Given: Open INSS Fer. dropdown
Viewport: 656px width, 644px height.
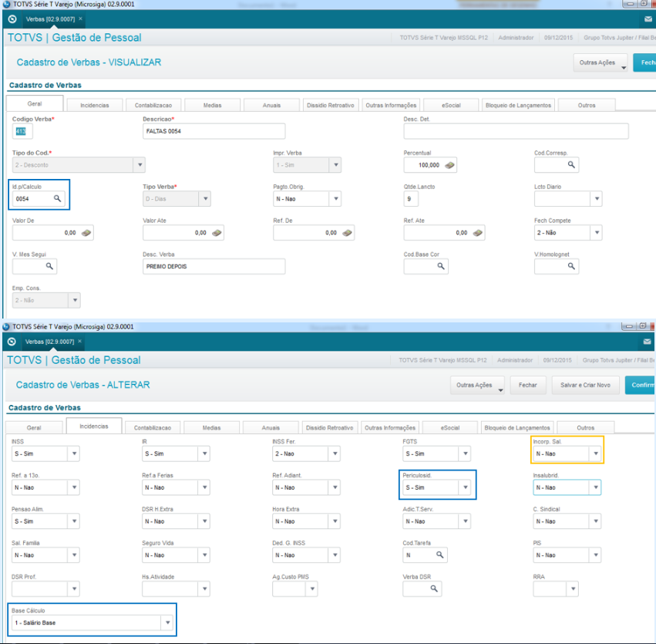Looking at the screenshot, I should click(335, 453).
